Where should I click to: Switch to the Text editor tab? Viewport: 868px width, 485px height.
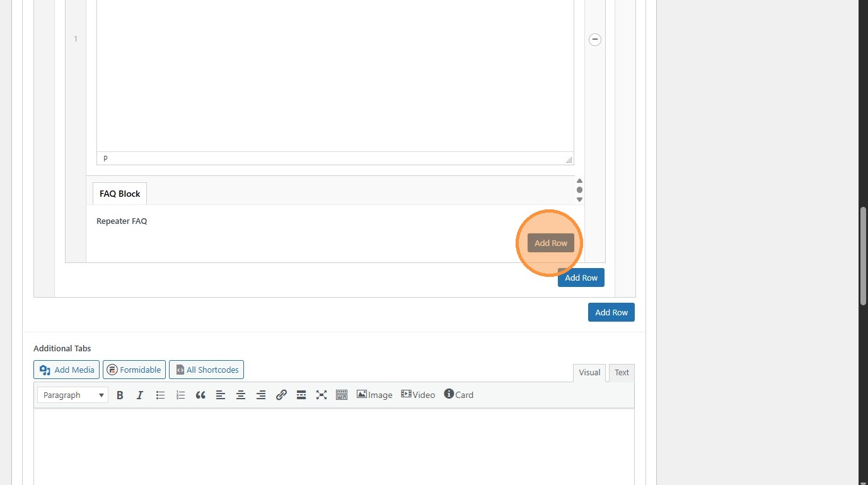click(622, 373)
